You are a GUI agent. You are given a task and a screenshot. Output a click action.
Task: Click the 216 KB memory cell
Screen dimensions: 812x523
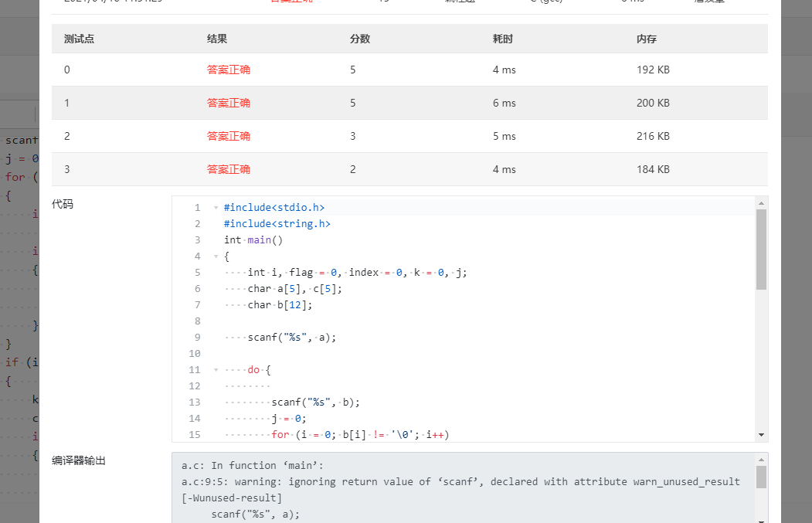point(653,136)
